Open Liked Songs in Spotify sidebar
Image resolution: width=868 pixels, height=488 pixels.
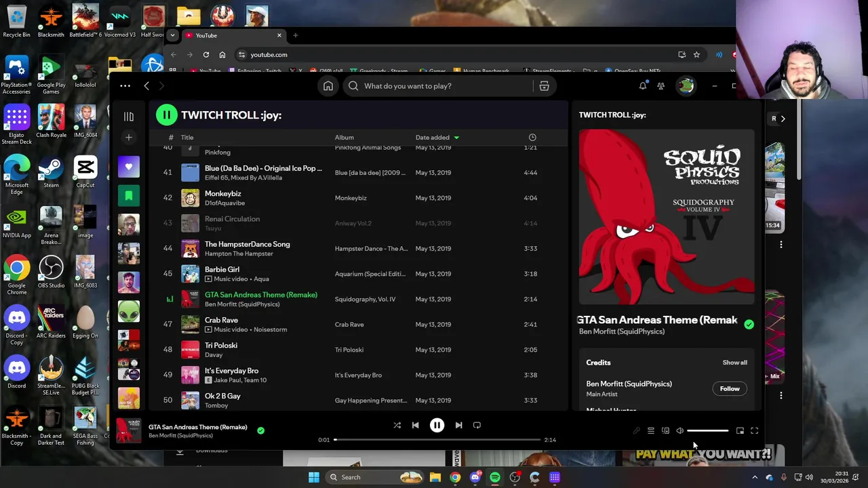pyautogui.click(x=129, y=167)
